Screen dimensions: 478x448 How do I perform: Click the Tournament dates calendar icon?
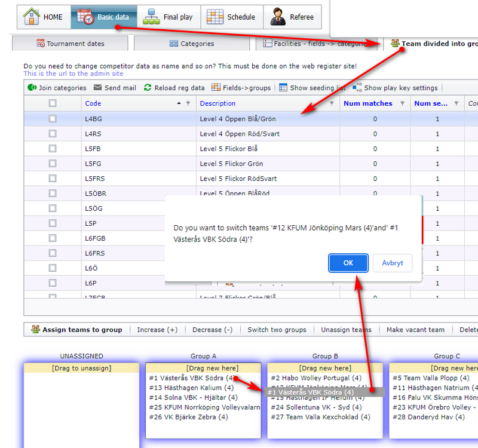click(41, 43)
